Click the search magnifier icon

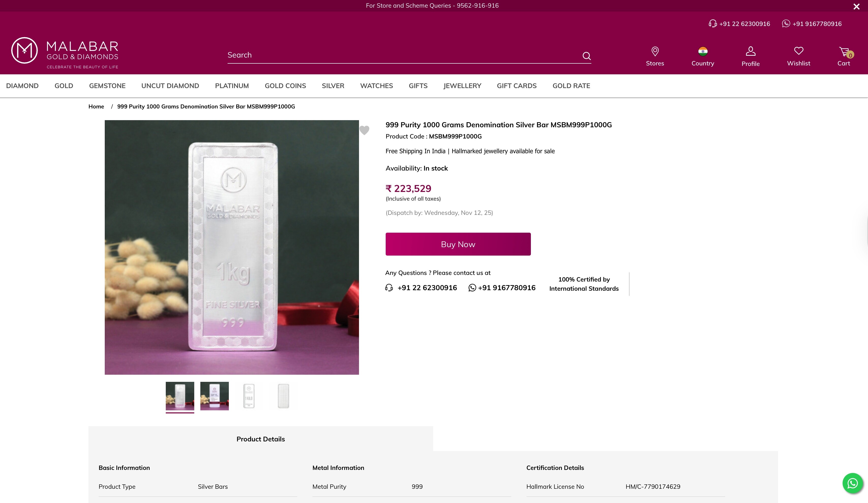[586, 56]
